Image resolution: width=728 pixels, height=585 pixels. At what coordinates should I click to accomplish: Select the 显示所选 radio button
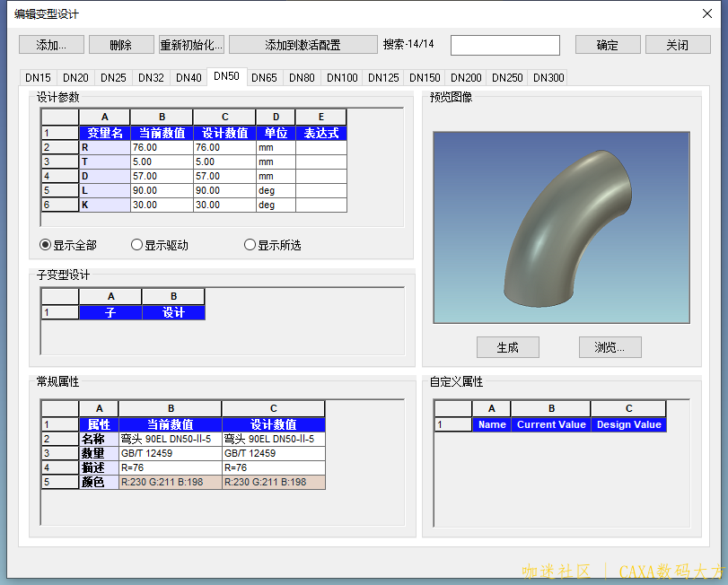click(x=273, y=245)
